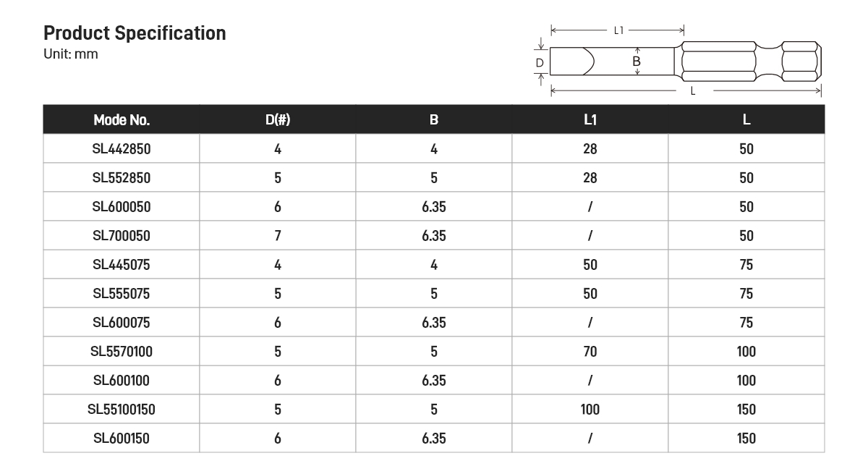Select the SL442850 model cell
868x474 pixels.
point(122,149)
